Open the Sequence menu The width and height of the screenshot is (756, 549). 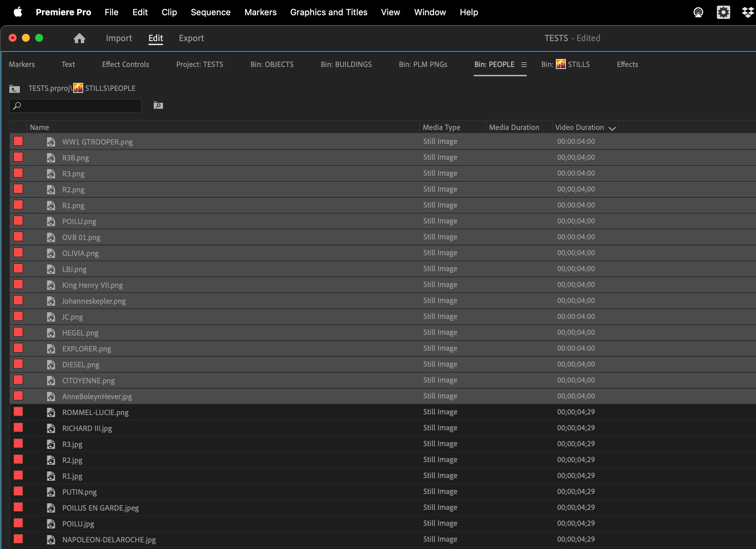210,12
